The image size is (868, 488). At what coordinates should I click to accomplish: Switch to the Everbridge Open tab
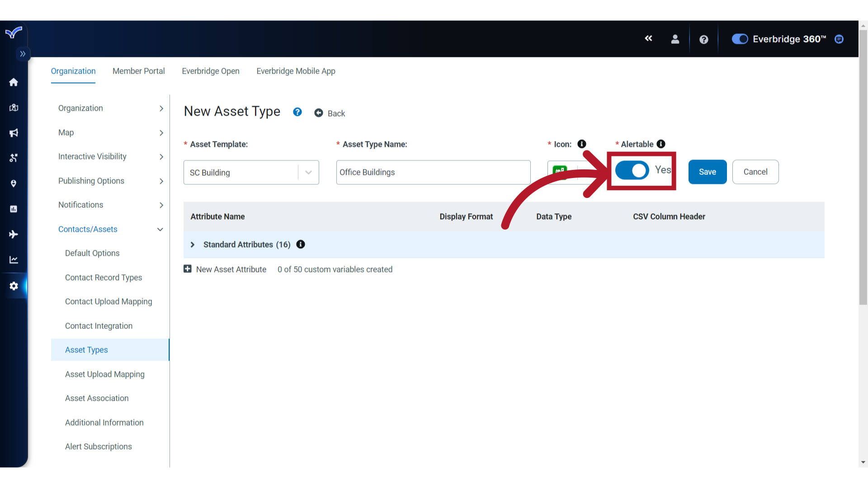(x=210, y=71)
